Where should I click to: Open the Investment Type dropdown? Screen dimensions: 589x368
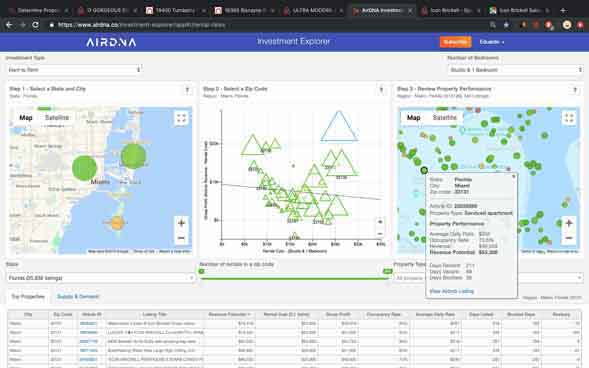74,70
